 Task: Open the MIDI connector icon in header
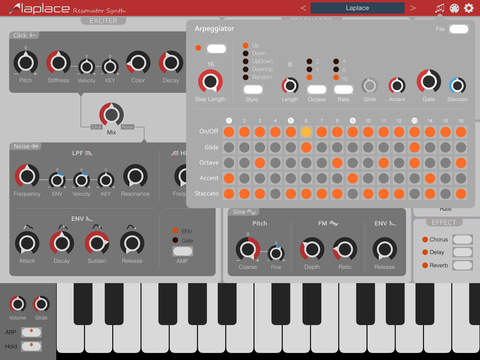click(454, 8)
